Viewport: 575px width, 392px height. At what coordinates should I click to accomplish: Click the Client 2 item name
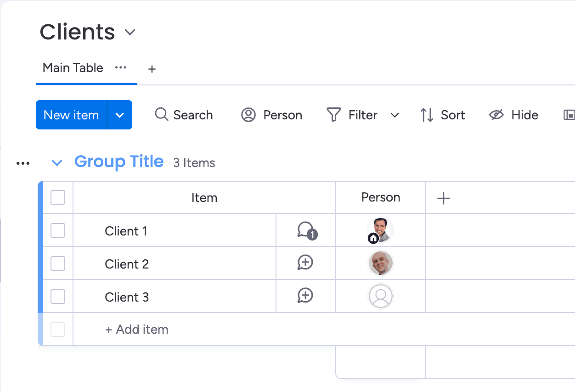(127, 264)
